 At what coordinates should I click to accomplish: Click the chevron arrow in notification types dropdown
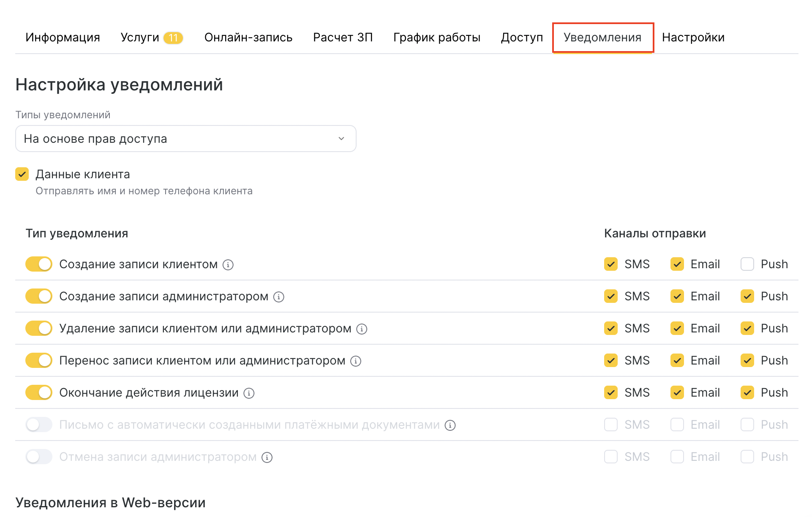coord(341,139)
